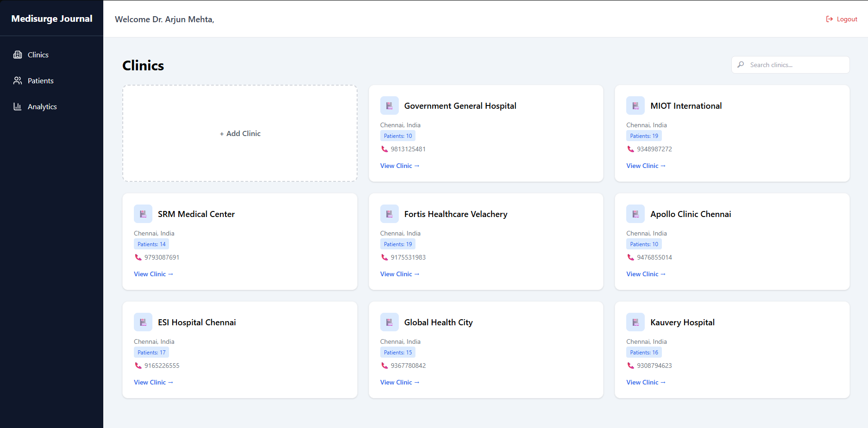The height and width of the screenshot is (428, 868).
Task: Click phone icon beside 9308794623
Action: point(630,366)
